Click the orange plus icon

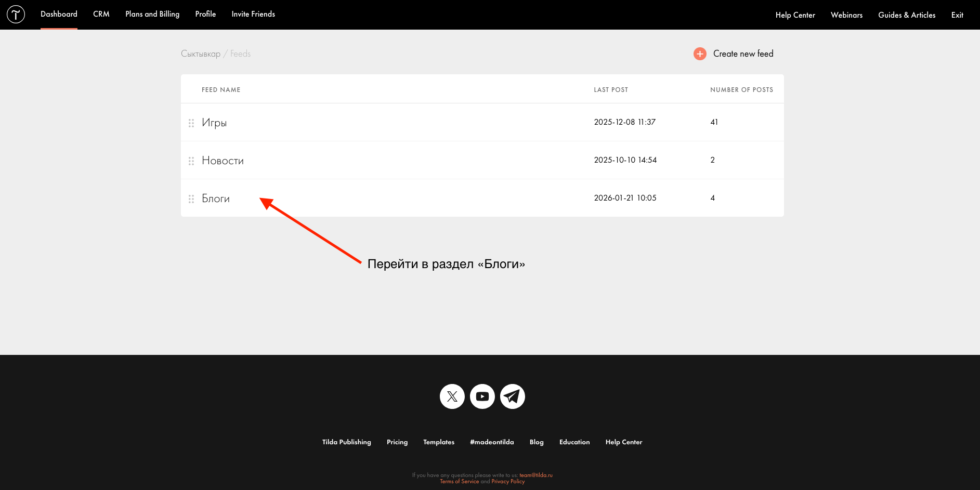pyautogui.click(x=700, y=54)
